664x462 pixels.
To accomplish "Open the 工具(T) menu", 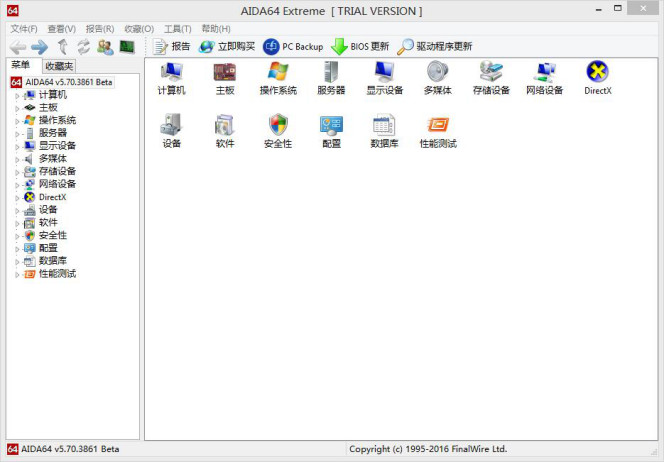I will tap(178, 29).
